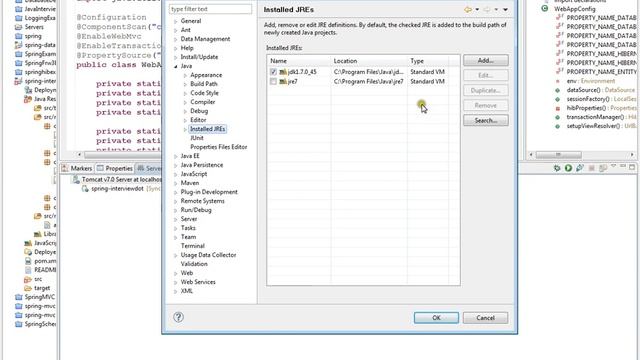This screenshot has width=640, height=360.
Task: Open the Preferences view menu dropdown
Action: pyautogui.click(x=505, y=10)
